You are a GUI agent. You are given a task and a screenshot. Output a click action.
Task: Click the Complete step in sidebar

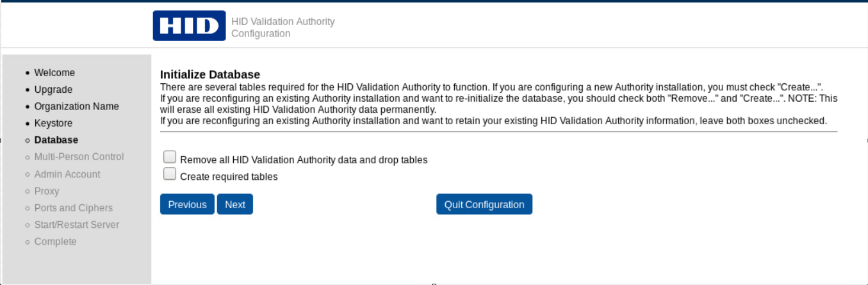point(55,241)
